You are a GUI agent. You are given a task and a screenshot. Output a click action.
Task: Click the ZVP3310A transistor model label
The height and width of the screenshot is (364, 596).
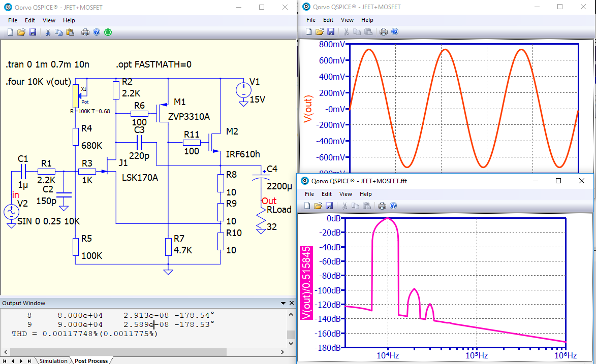coord(189,117)
